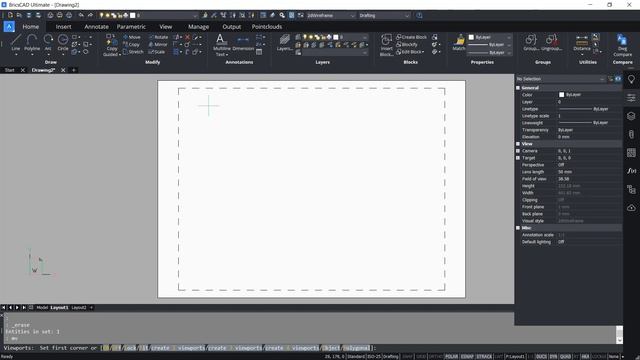
Task: Click the Group tool
Action: coord(531,42)
